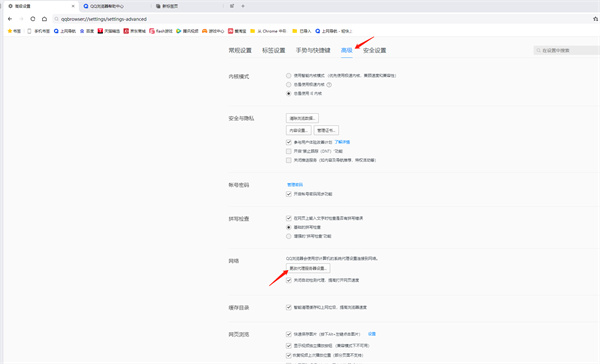Toggle restore last video position checkbox

(x=289, y=356)
